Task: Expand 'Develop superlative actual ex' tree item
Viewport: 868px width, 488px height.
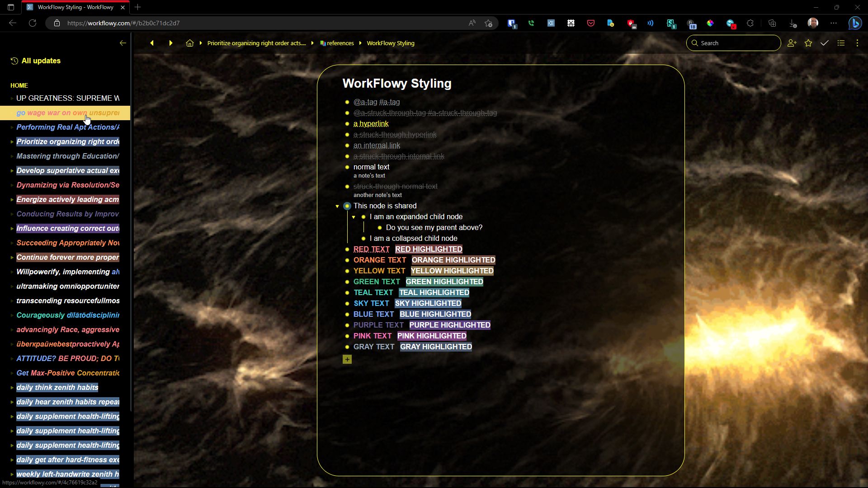Action: (11, 170)
